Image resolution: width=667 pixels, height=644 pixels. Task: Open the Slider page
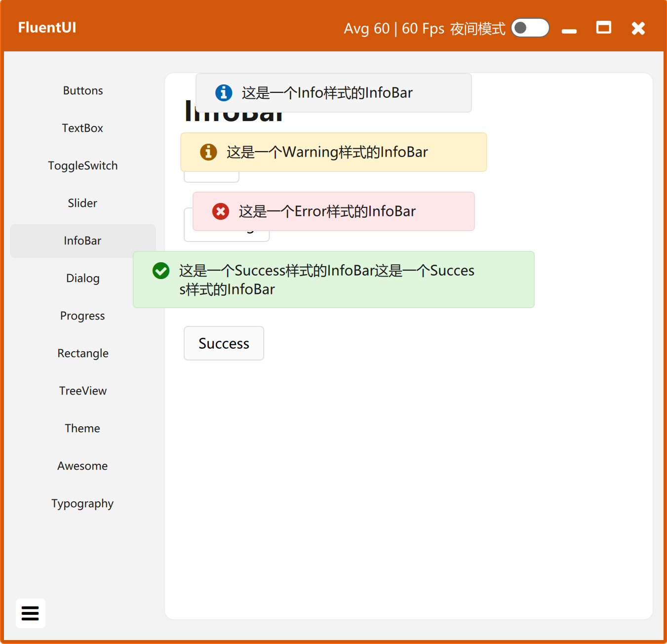point(83,203)
